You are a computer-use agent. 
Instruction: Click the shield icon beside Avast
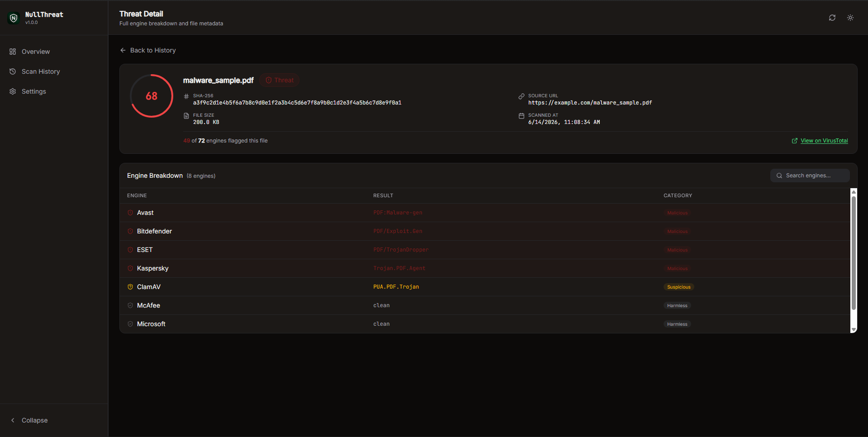130,213
